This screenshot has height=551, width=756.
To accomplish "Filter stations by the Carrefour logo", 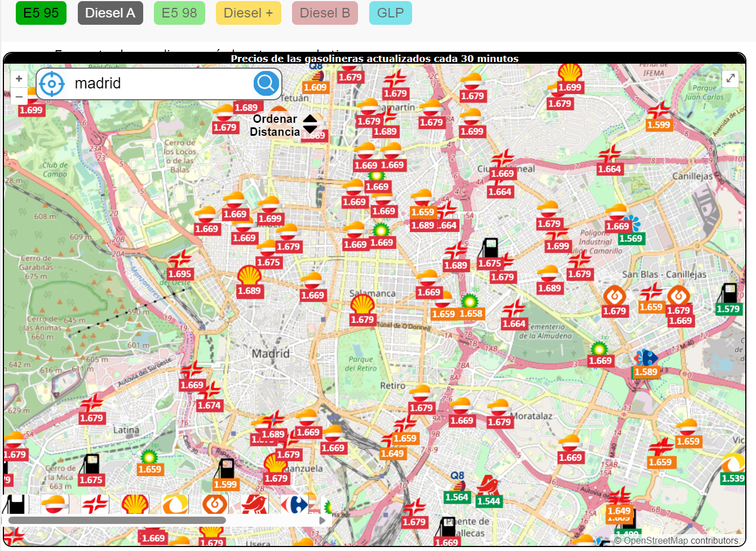I will coord(295,504).
